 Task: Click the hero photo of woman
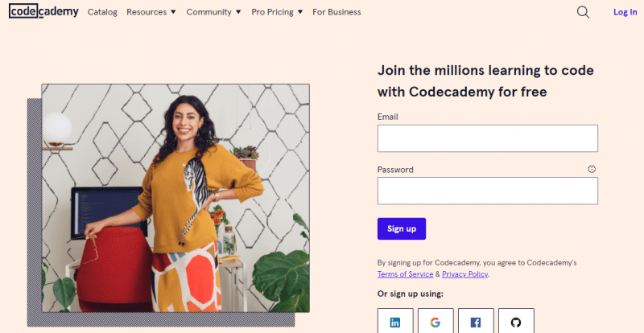tap(175, 198)
